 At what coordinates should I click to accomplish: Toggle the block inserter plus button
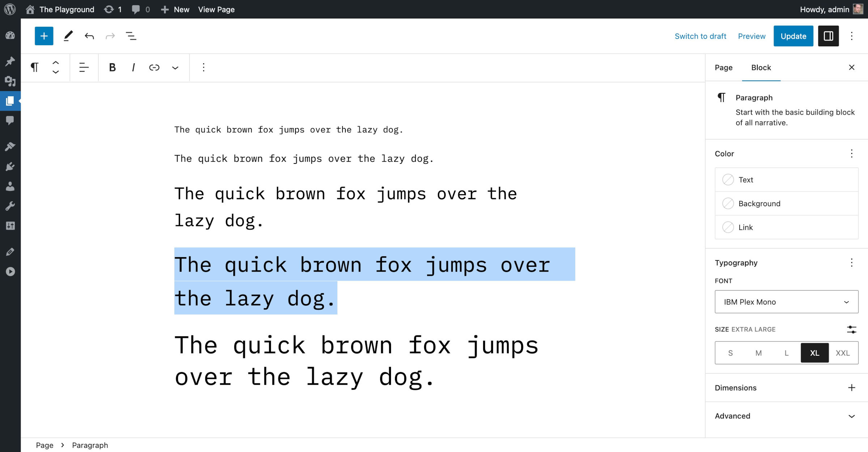tap(44, 36)
